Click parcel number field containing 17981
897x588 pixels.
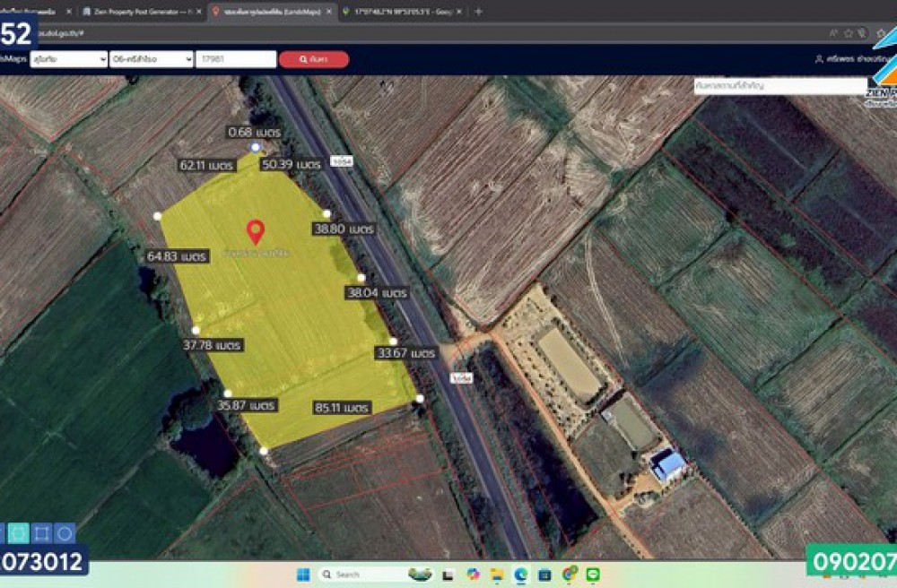point(235,59)
